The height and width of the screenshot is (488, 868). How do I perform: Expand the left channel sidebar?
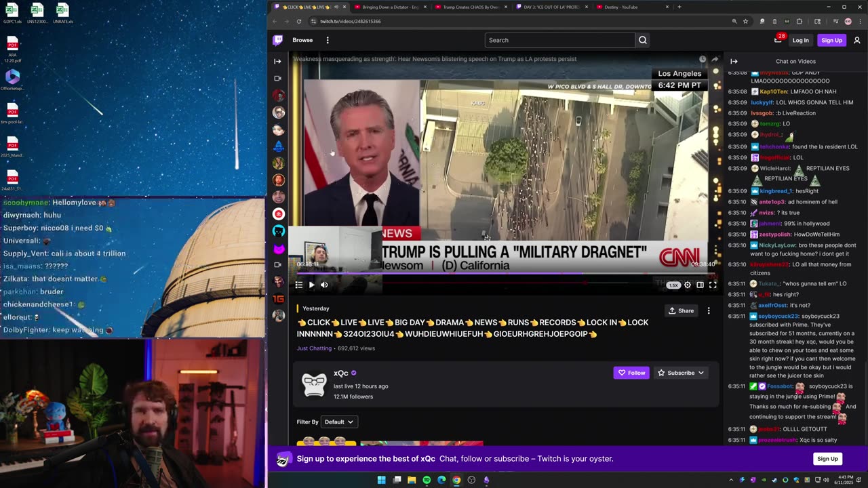(277, 61)
